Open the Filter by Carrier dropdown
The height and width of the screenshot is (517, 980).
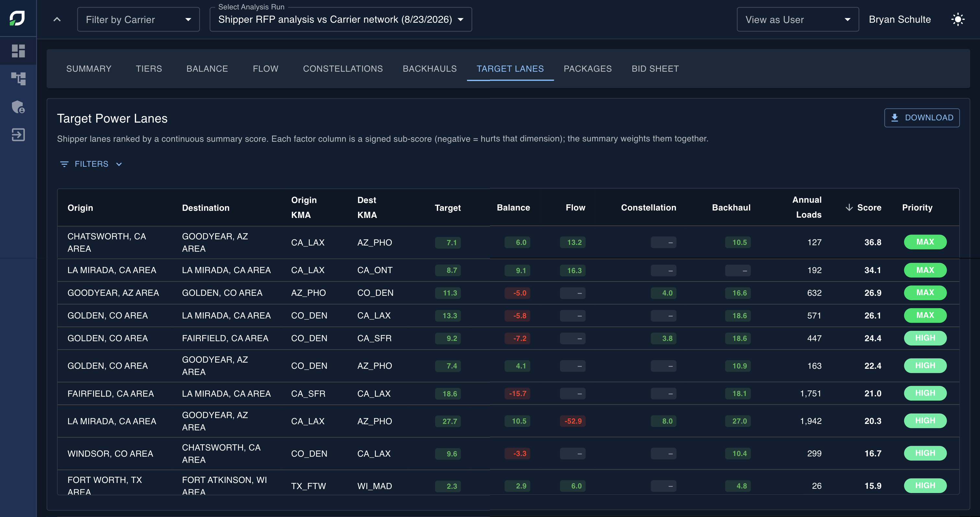(138, 19)
